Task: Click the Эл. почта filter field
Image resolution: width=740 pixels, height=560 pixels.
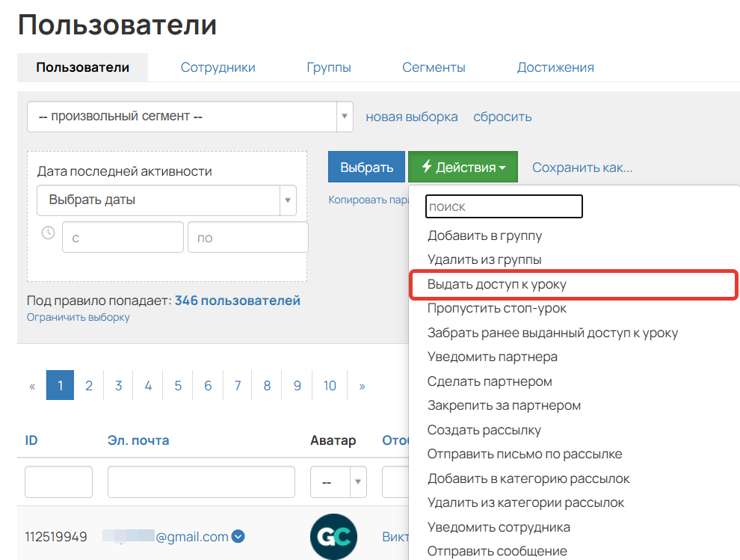Action: tap(201, 482)
